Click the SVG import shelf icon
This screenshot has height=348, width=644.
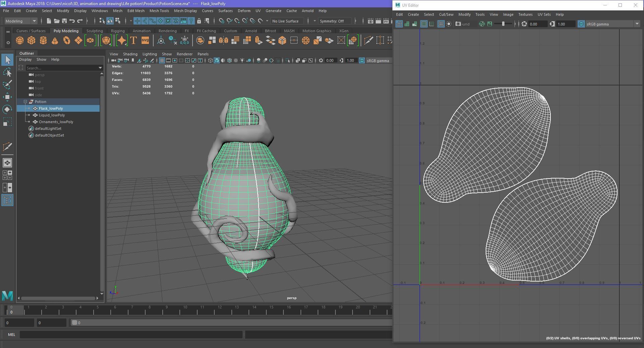click(x=145, y=41)
